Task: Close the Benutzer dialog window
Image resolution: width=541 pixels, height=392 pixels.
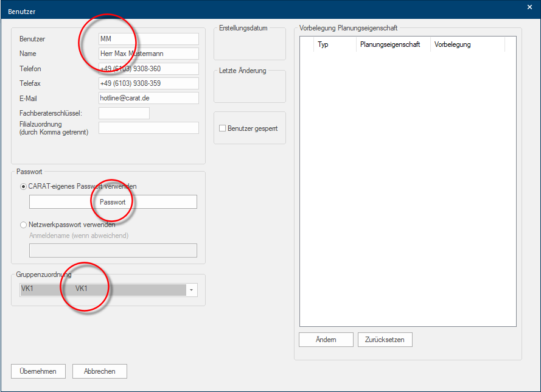Action: (x=529, y=7)
